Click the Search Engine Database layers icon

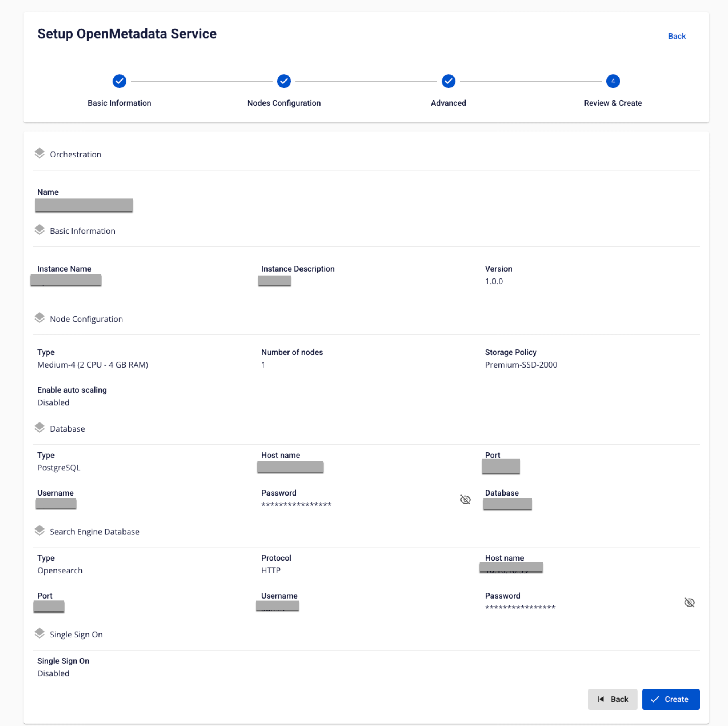tap(40, 530)
